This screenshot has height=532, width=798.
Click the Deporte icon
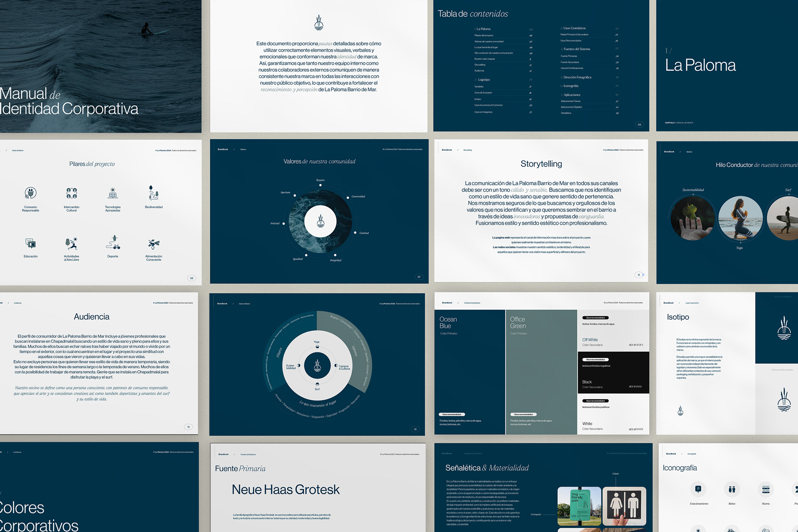point(113,242)
